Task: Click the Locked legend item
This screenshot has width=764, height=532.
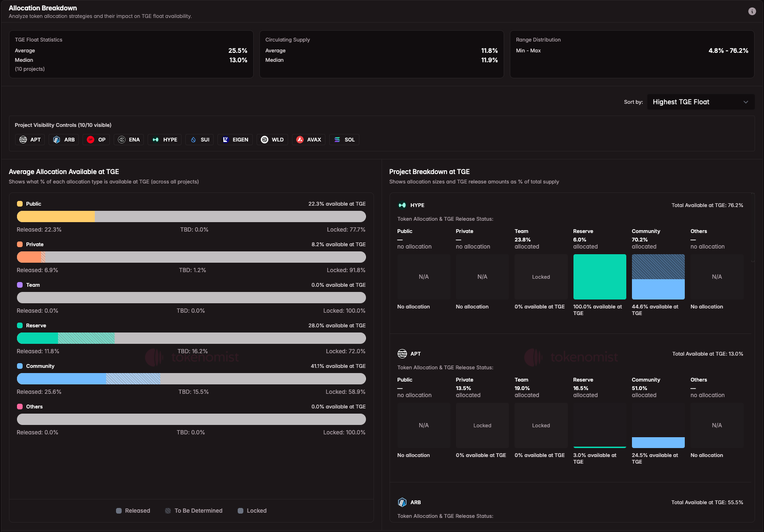Action: 252,510
